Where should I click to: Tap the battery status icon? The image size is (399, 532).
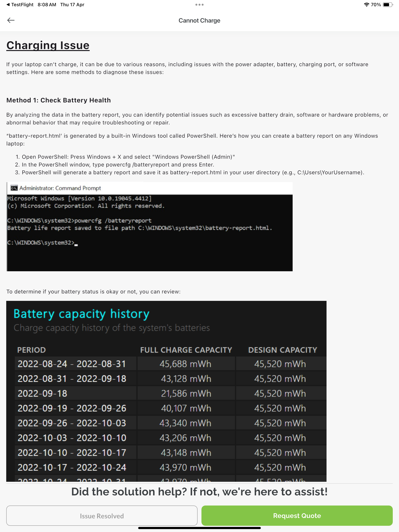click(x=388, y=4)
